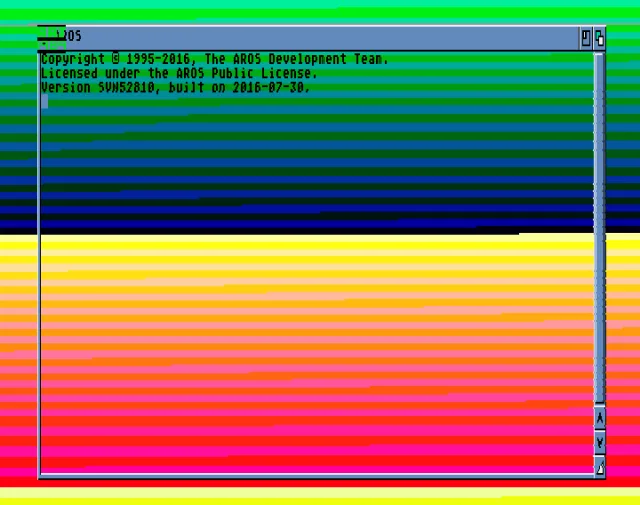Click the shell cursor block below the version line
The image size is (640, 505).
(x=44, y=101)
